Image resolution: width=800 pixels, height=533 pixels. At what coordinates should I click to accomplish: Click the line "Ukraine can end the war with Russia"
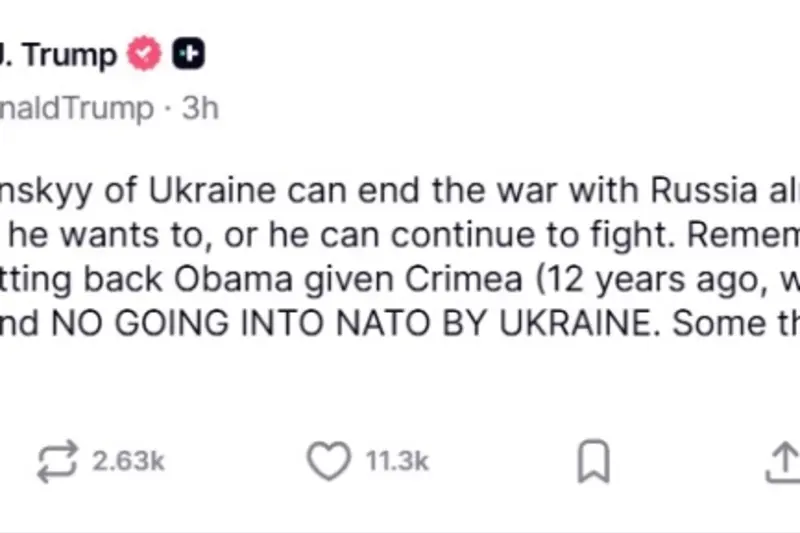click(453, 190)
